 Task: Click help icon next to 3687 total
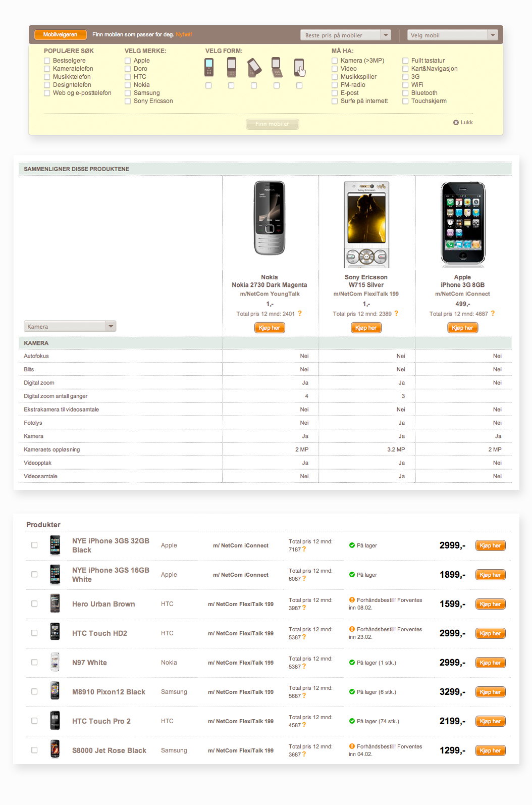click(x=304, y=754)
